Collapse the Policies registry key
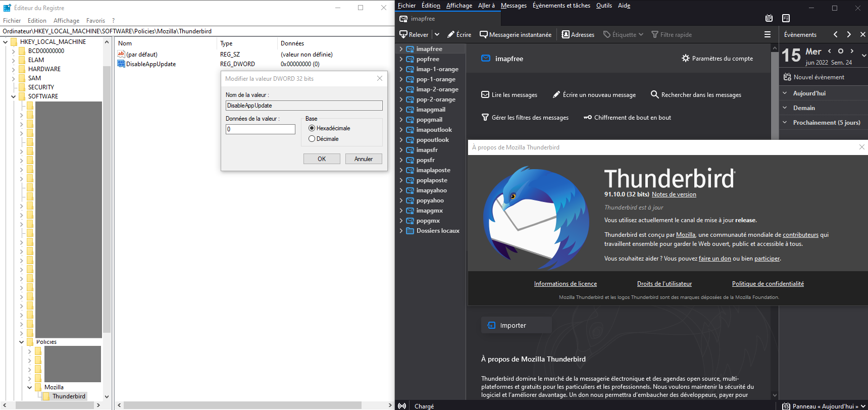 pyautogui.click(x=22, y=342)
